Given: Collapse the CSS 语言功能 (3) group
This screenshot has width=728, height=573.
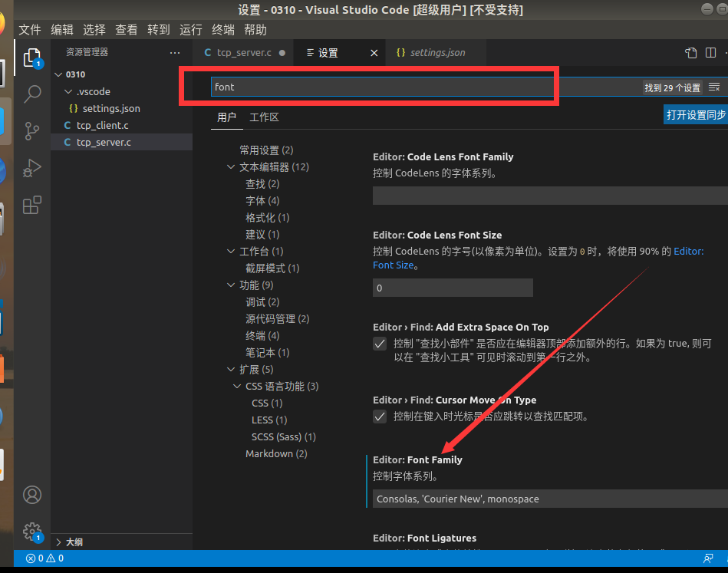Looking at the screenshot, I should (x=237, y=386).
